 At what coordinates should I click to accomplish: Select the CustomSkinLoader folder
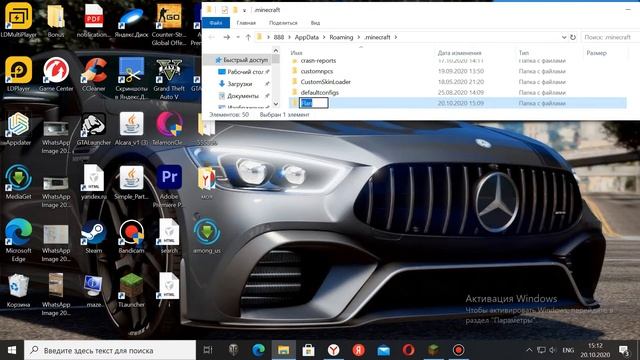(x=325, y=82)
